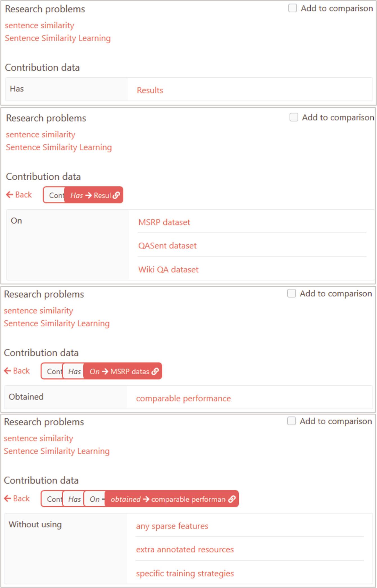This screenshot has width=377, height=588.
Task: Open the MSRP dataset link
Action: (x=164, y=222)
